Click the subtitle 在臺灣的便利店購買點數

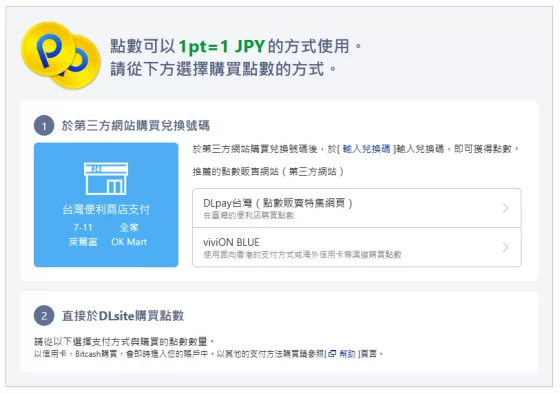(249, 215)
